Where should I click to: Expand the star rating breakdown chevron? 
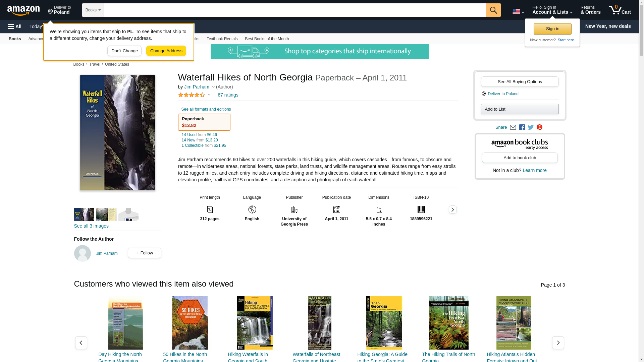click(x=209, y=95)
